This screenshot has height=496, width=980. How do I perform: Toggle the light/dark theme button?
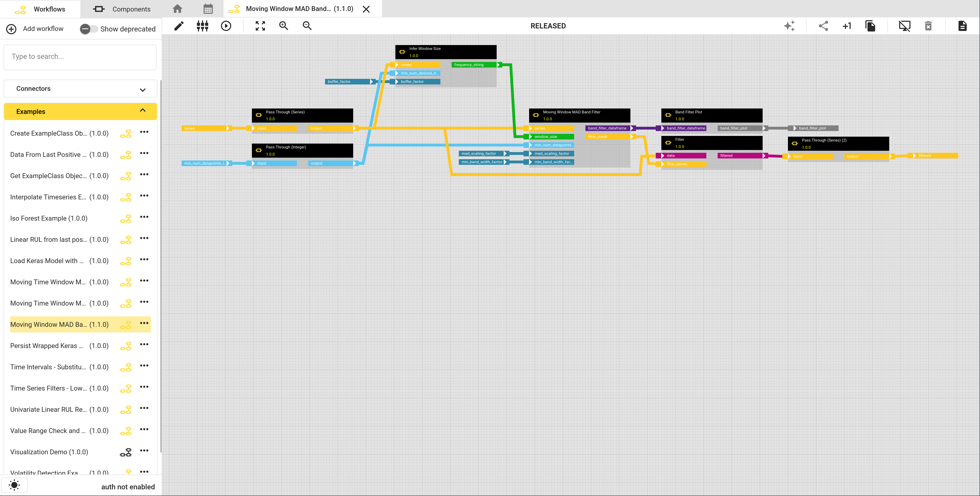click(x=15, y=485)
